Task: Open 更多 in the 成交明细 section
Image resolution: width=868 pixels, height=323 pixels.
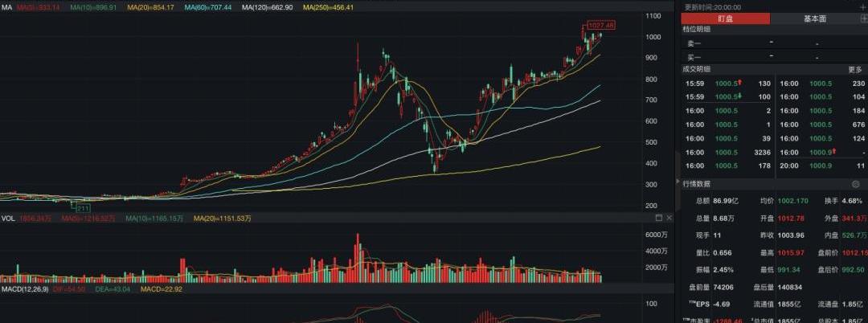Action: (x=855, y=70)
